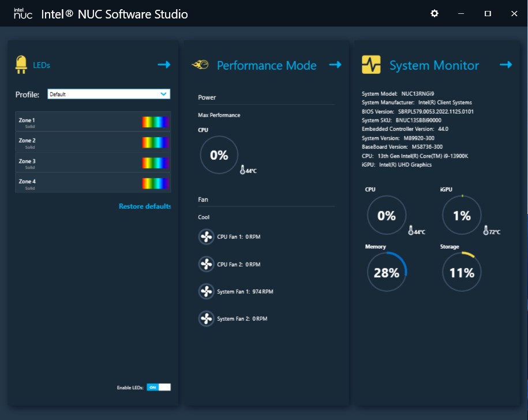Screen dimensions: 528x420
Task: Click the Profile dropdown chevron arrow
Action: (163, 94)
